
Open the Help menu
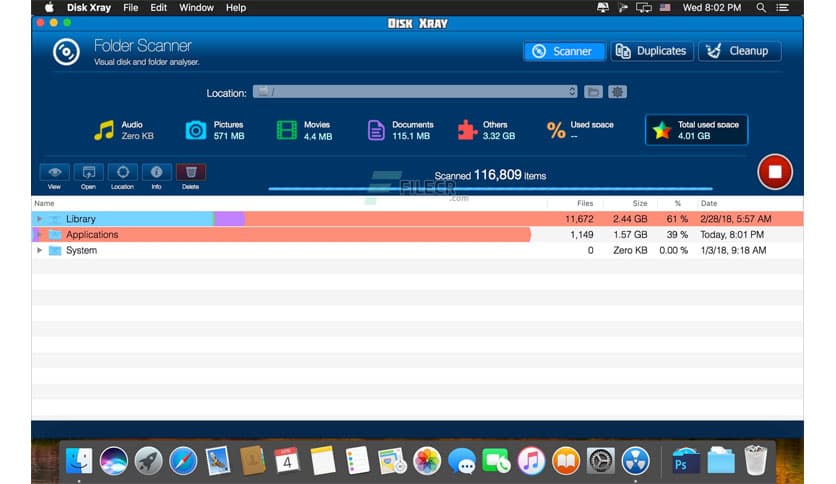(x=236, y=7)
